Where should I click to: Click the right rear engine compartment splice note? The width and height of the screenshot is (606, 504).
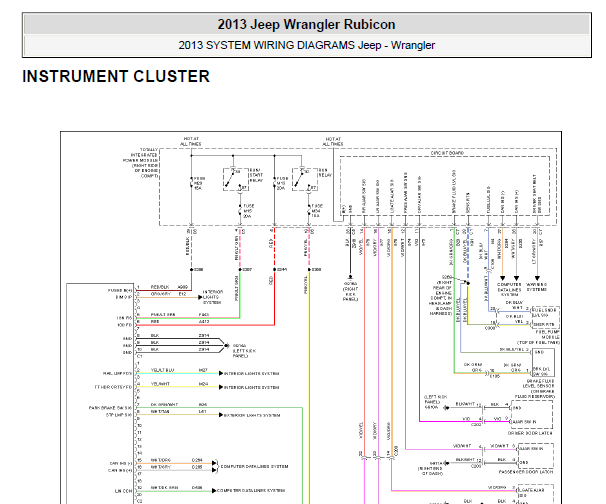click(440, 295)
